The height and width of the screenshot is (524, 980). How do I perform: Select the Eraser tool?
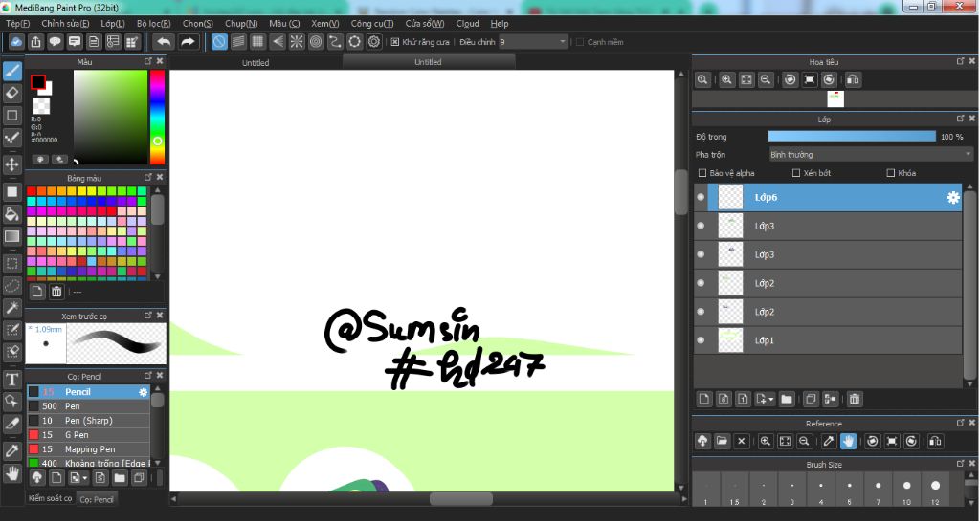(11, 93)
